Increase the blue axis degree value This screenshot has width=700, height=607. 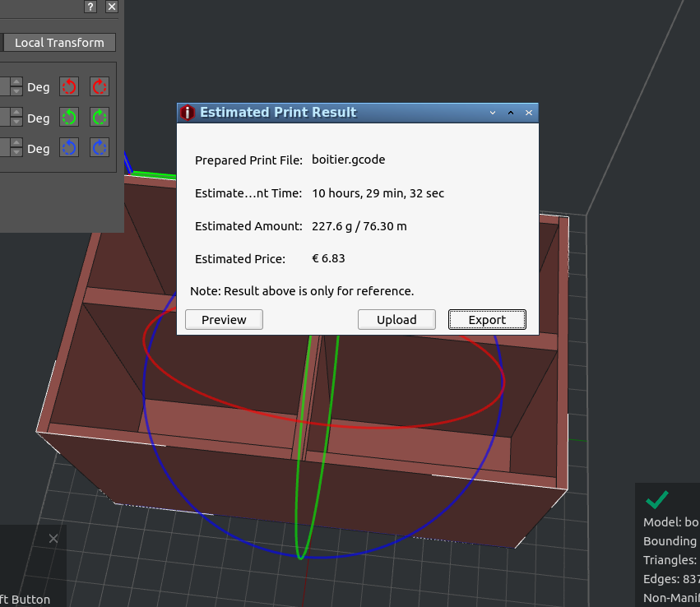[x=16, y=143]
